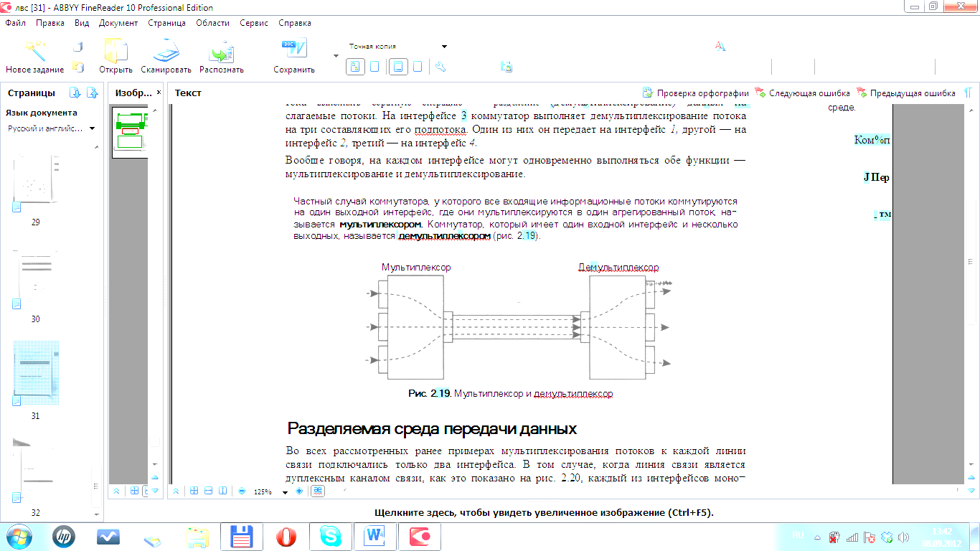This screenshot has height=551, width=980.
Task: Click fit-to-height icon in Text panel bottom bar
Action: click(222, 491)
